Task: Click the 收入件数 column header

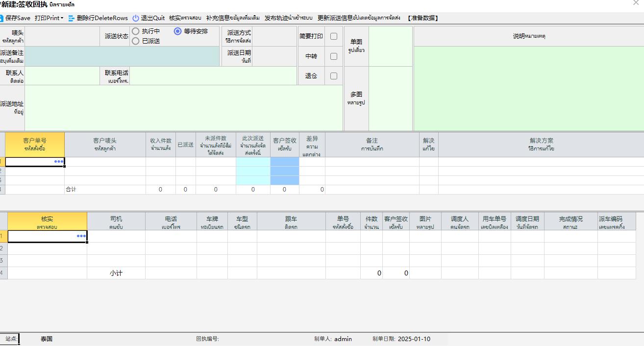Action: tap(161, 144)
